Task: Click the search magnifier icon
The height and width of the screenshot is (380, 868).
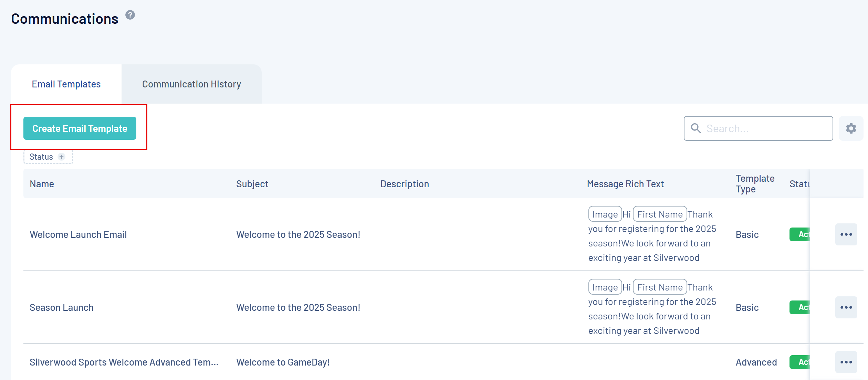Action: 696,128
